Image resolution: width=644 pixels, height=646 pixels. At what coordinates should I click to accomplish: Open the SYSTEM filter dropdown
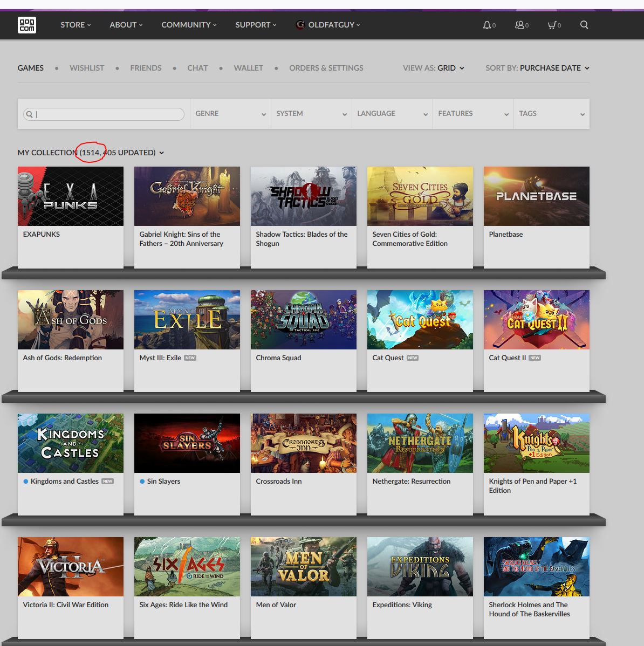[x=311, y=114]
